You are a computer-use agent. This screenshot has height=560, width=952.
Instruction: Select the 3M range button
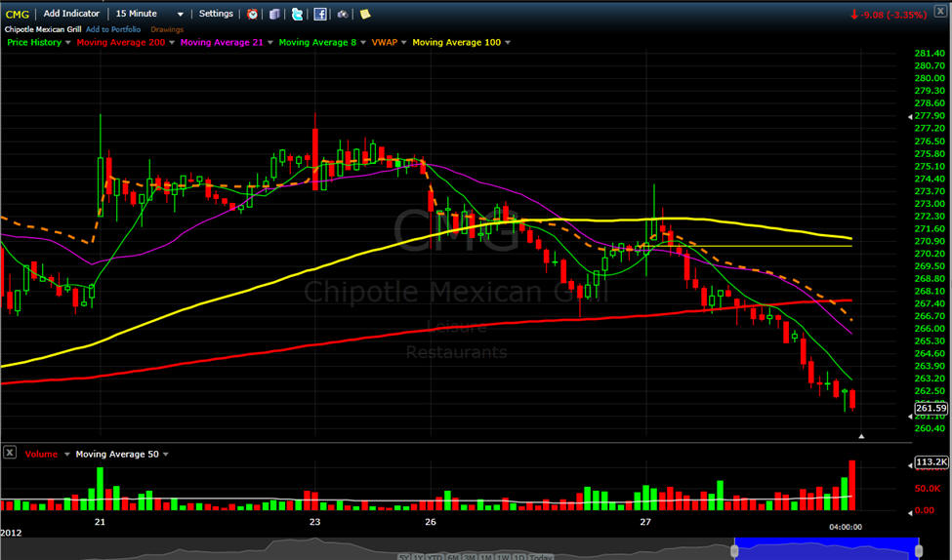point(470,557)
